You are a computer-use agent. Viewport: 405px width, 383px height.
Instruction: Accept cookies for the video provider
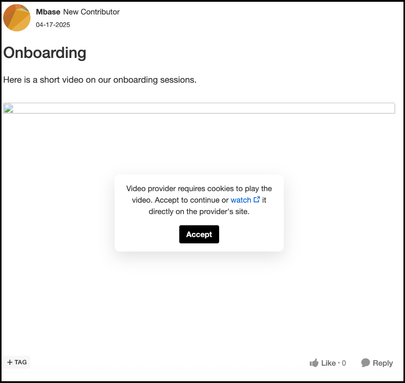tap(199, 234)
